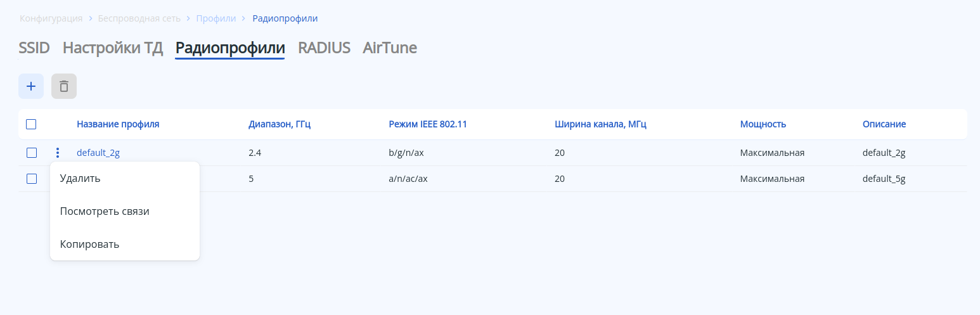Select Удалить from the context menu
Screen dimensions: 980x315
click(81, 179)
